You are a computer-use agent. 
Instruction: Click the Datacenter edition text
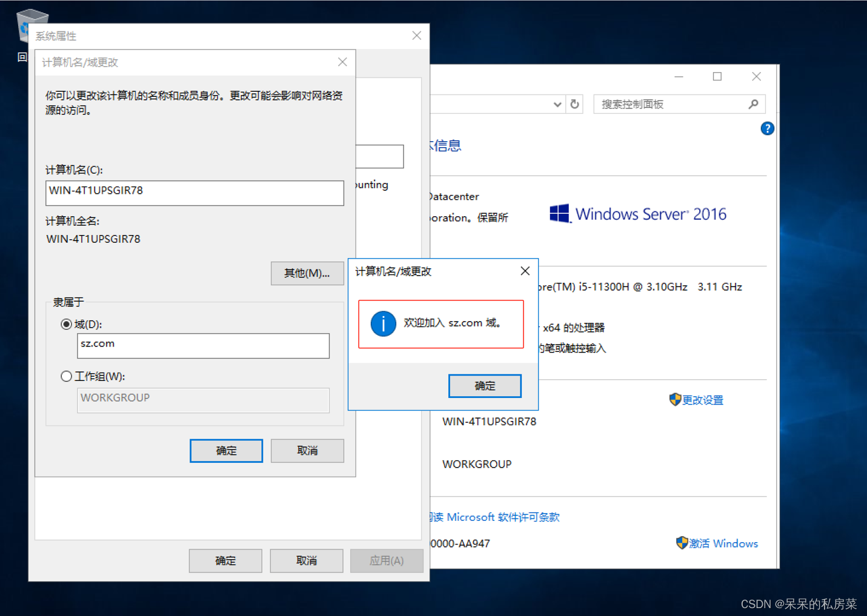tap(454, 196)
